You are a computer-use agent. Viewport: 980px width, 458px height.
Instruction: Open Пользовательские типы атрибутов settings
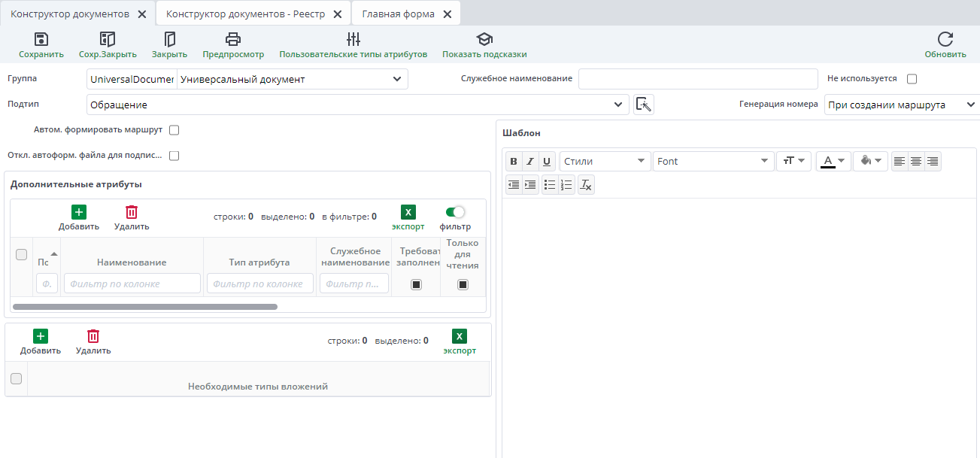coord(353,40)
